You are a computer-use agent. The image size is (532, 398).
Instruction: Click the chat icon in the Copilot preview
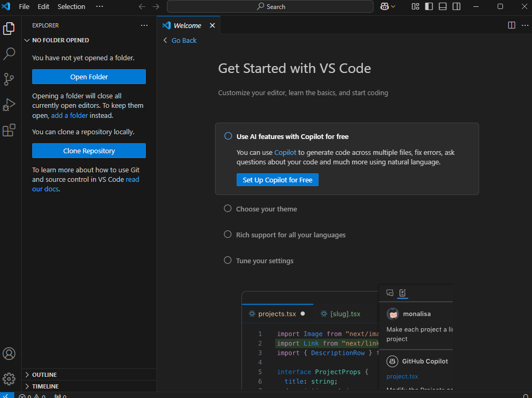tap(390, 293)
